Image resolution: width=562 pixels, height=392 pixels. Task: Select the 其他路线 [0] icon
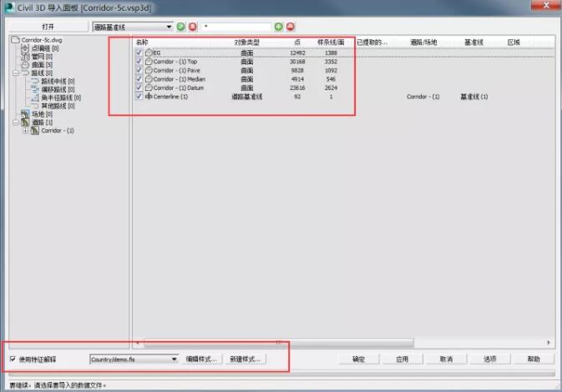click(35, 106)
